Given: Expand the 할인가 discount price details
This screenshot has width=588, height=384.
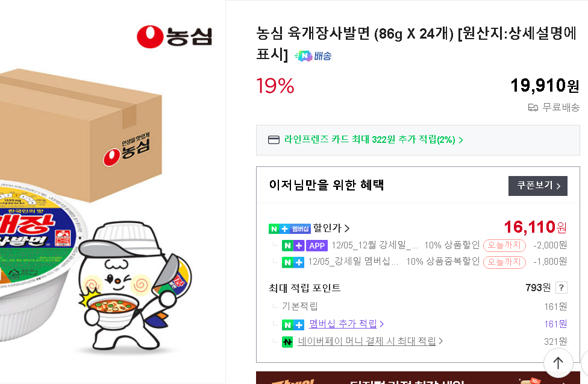Looking at the screenshot, I should (x=331, y=228).
